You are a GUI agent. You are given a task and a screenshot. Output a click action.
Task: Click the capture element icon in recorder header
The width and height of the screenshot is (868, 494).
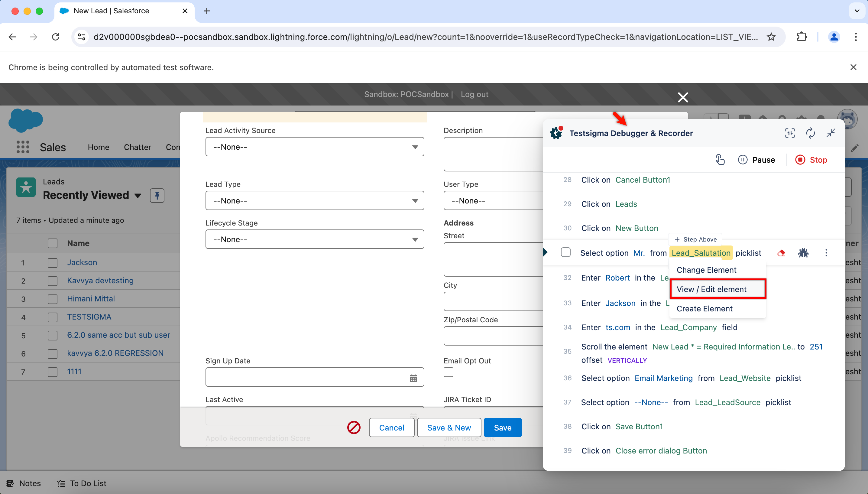(x=790, y=133)
